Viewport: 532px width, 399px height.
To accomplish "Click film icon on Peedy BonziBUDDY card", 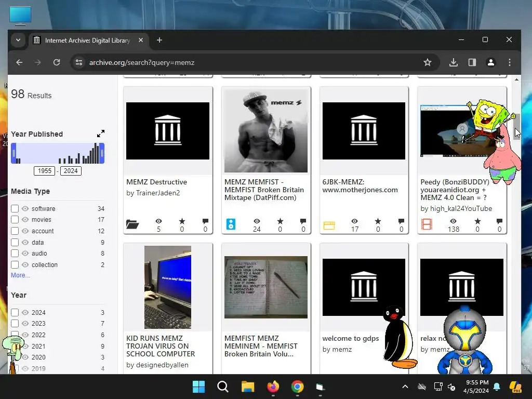I will pos(427,224).
